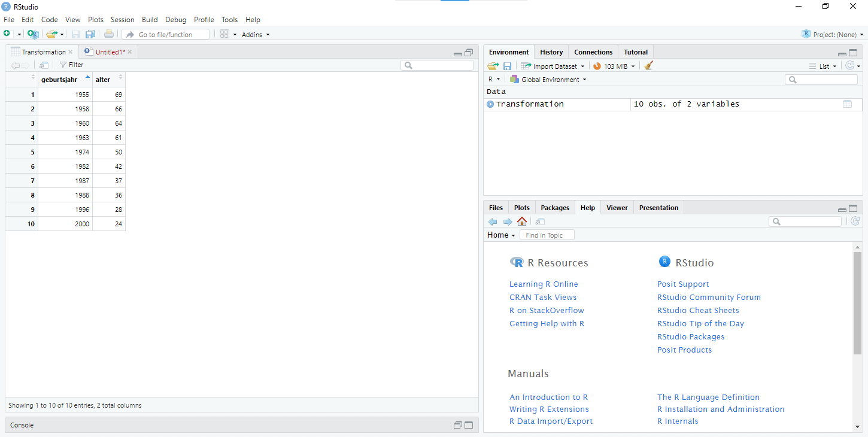Click the Create a Project icon

[33, 34]
